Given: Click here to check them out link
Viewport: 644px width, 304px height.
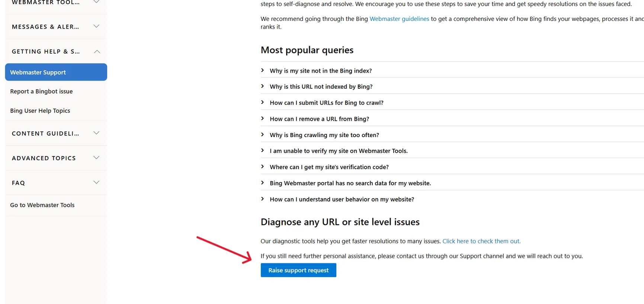Looking at the screenshot, I should pos(481,241).
